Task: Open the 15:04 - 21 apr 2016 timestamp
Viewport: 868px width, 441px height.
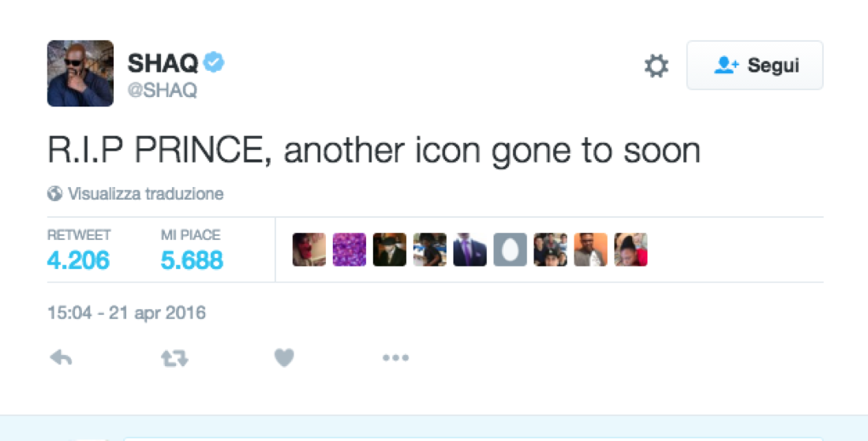Action: tap(126, 312)
